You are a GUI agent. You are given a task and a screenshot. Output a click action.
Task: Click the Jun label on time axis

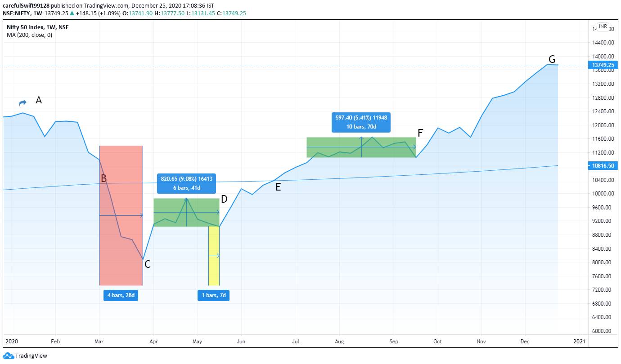(241, 342)
